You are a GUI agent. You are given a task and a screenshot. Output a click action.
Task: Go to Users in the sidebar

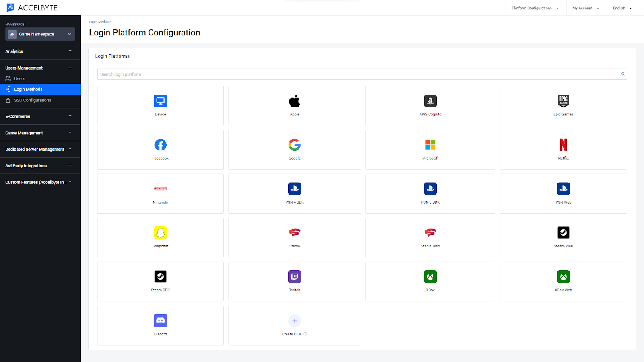[40, 79]
